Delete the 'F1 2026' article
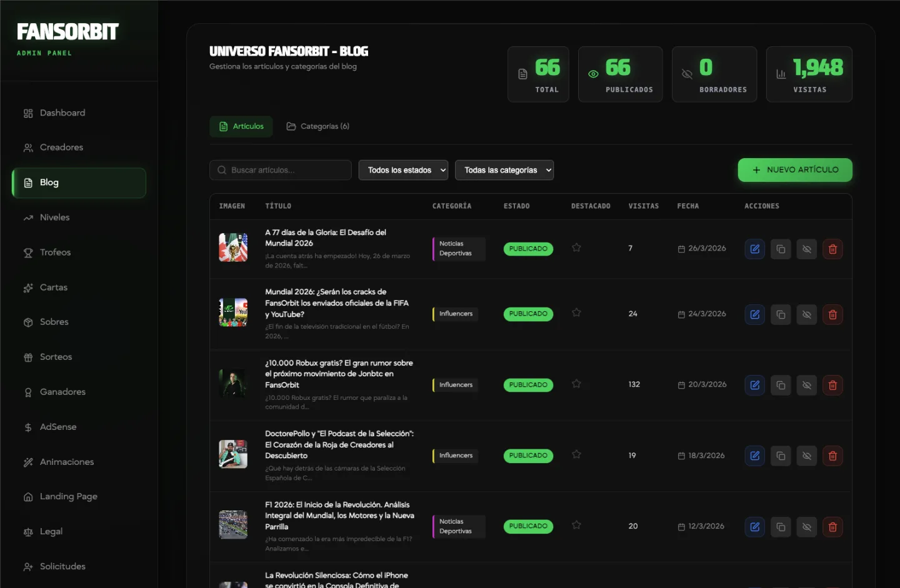Image resolution: width=900 pixels, height=588 pixels. click(832, 527)
